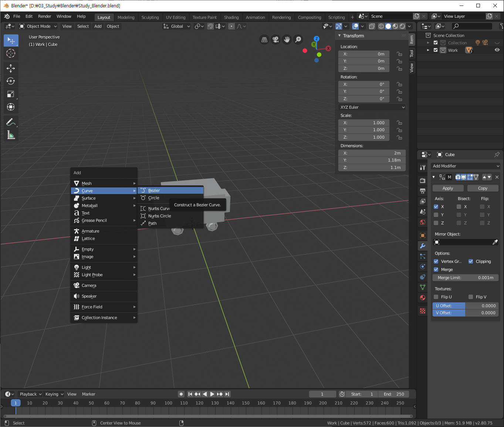
Task: Pin the Cube properties context
Action: click(497, 155)
